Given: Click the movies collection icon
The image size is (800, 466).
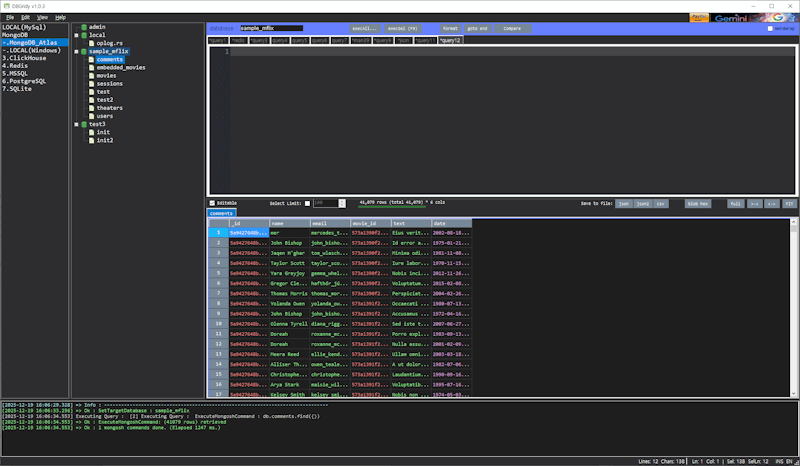Looking at the screenshot, I should (92, 76).
